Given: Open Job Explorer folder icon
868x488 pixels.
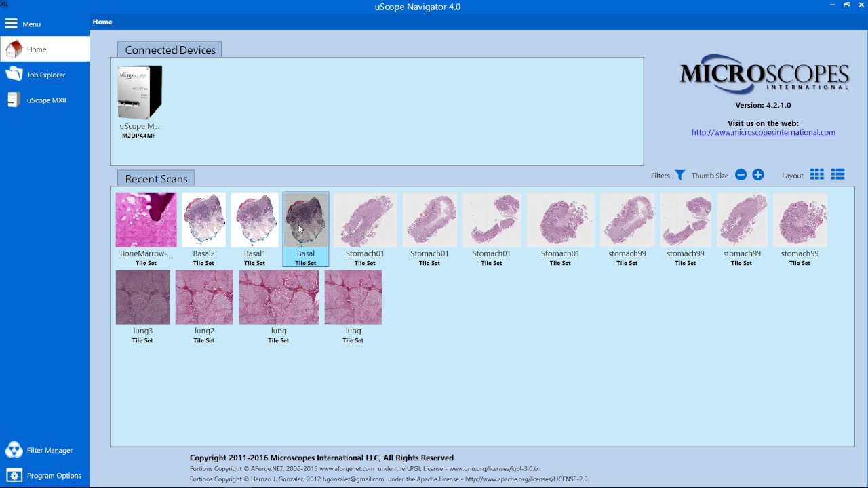Looking at the screenshot, I should point(14,74).
